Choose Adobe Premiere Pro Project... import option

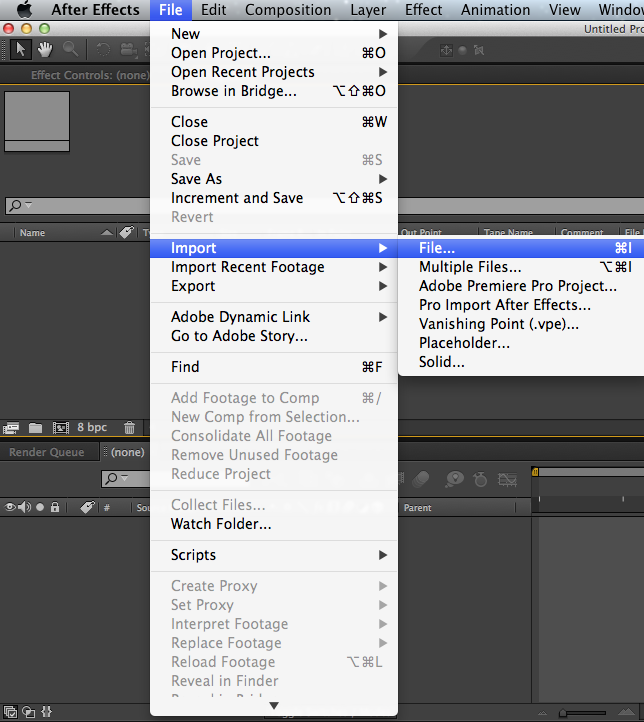pyautogui.click(x=521, y=286)
